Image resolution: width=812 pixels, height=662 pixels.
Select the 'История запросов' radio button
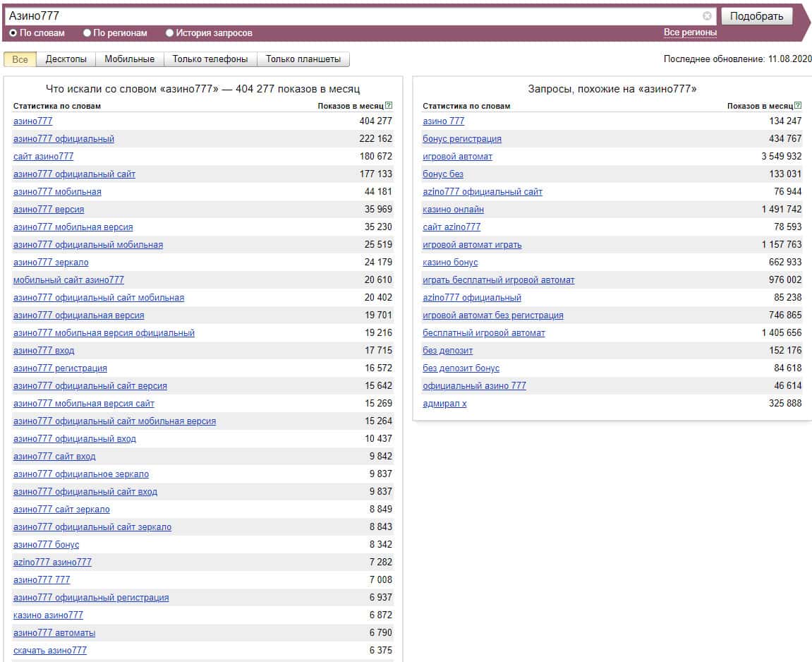(x=169, y=33)
